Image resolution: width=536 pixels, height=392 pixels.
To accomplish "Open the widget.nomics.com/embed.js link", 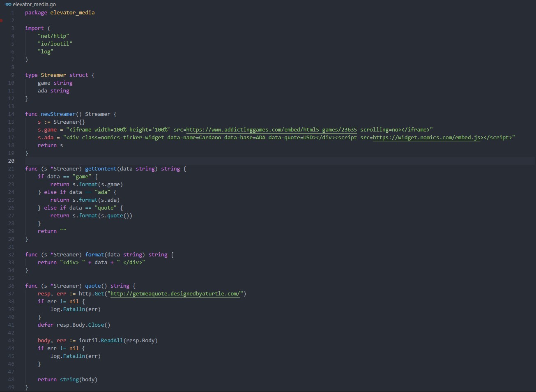I will (x=427, y=137).
